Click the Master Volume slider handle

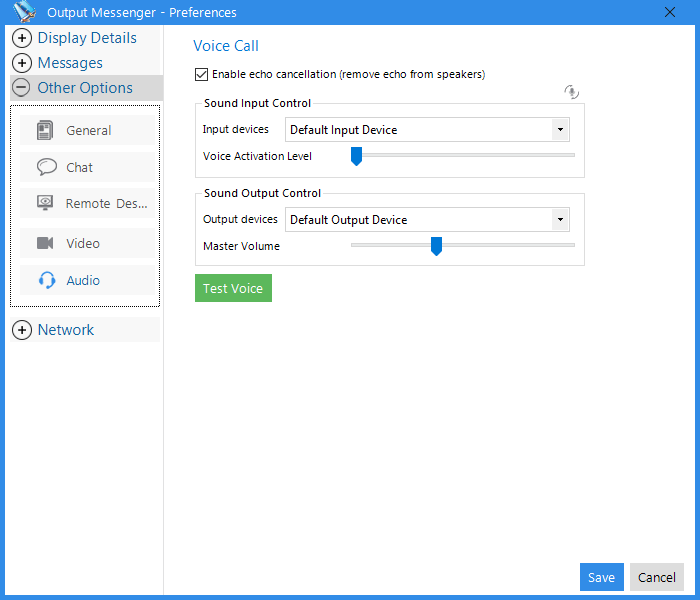pos(436,246)
